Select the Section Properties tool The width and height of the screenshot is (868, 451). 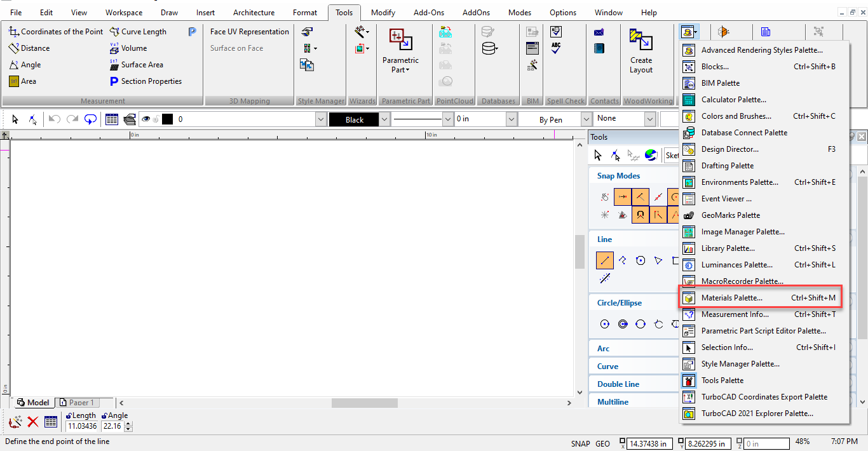click(x=146, y=81)
